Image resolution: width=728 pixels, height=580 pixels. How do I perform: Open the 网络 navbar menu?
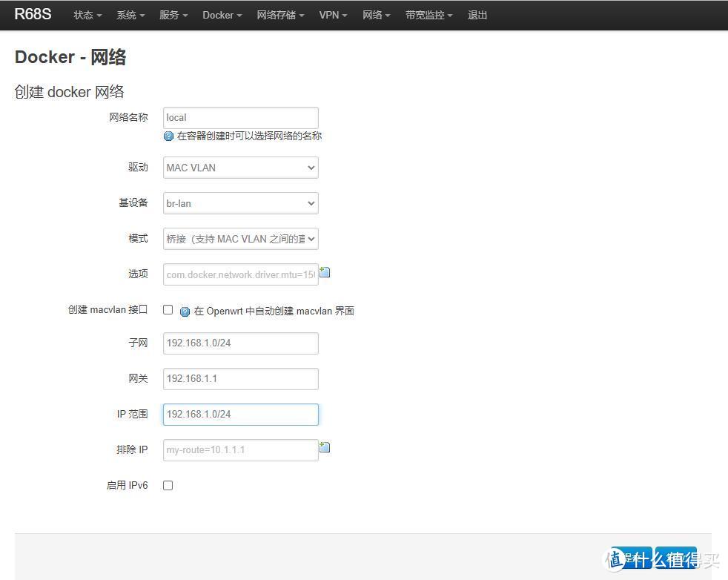coord(376,16)
